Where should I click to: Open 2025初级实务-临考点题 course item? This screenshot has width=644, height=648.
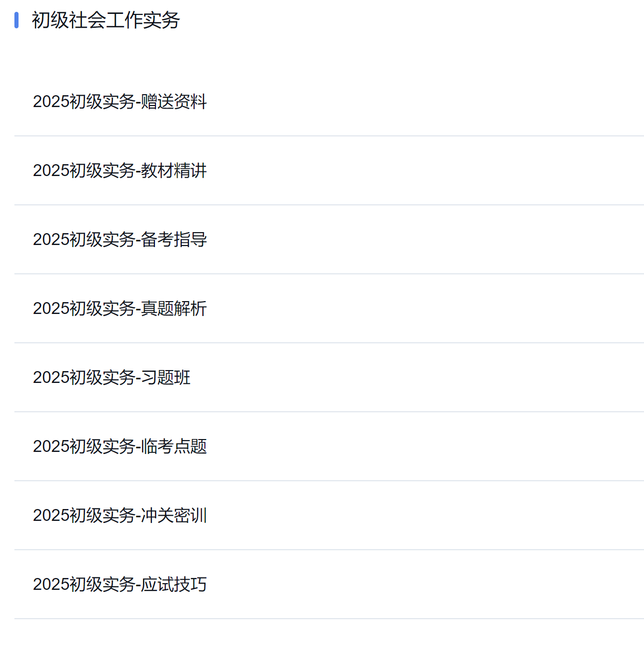pyautogui.click(x=120, y=446)
